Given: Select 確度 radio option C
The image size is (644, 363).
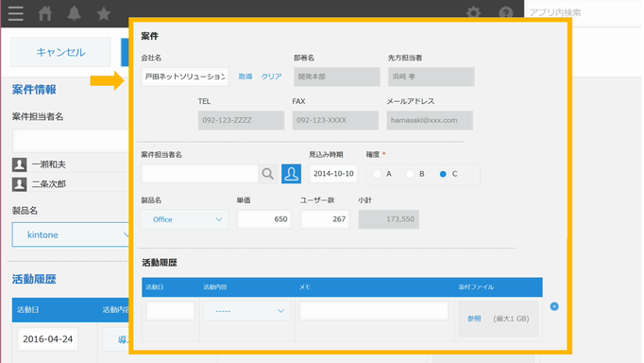Looking at the screenshot, I should point(443,174).
